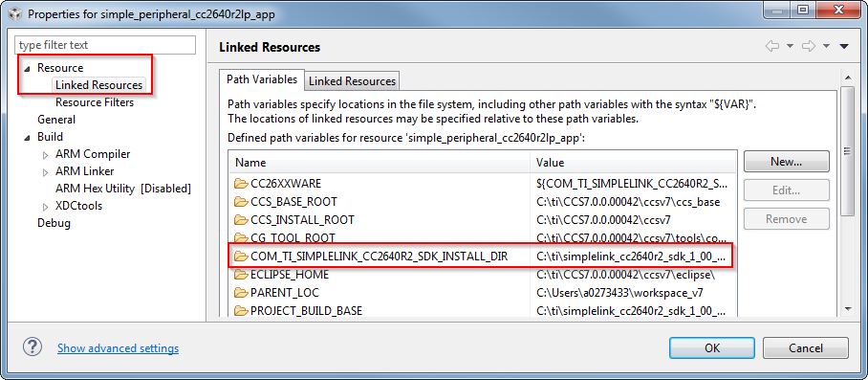The width and height of the screenshot is (868, 380).
Task: Select the CCS_BASE_ROOT variable name
Action: [x=293, y=202]
